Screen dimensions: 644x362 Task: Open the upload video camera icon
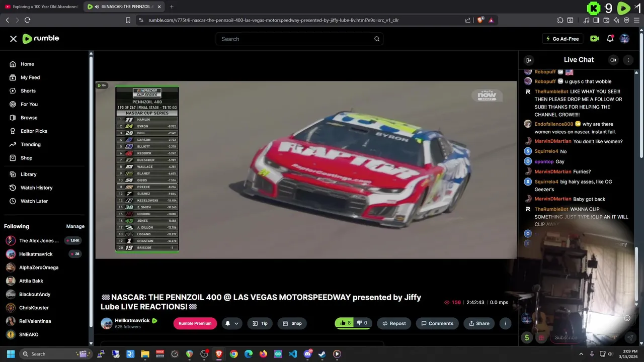(x=595, y=39)
